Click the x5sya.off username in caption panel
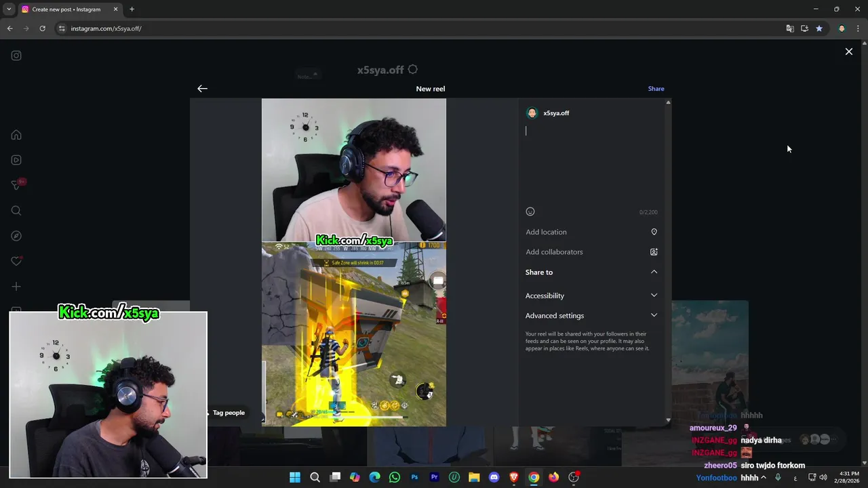The image size is (868, 488). 556,113
